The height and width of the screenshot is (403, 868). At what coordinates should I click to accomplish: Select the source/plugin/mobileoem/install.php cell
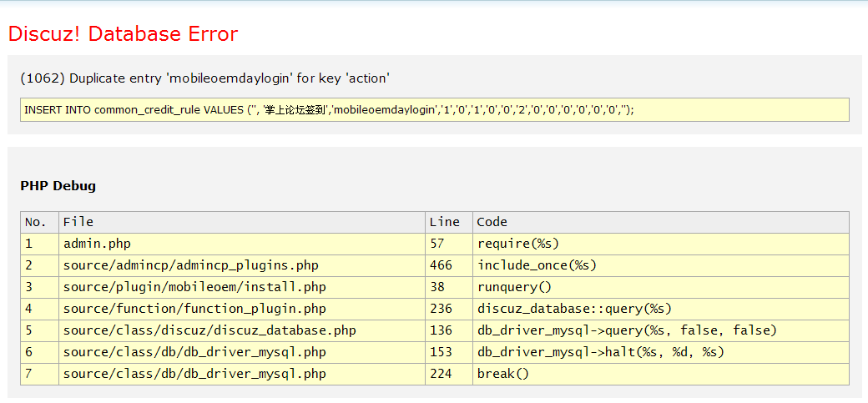(x=242, y=287)
